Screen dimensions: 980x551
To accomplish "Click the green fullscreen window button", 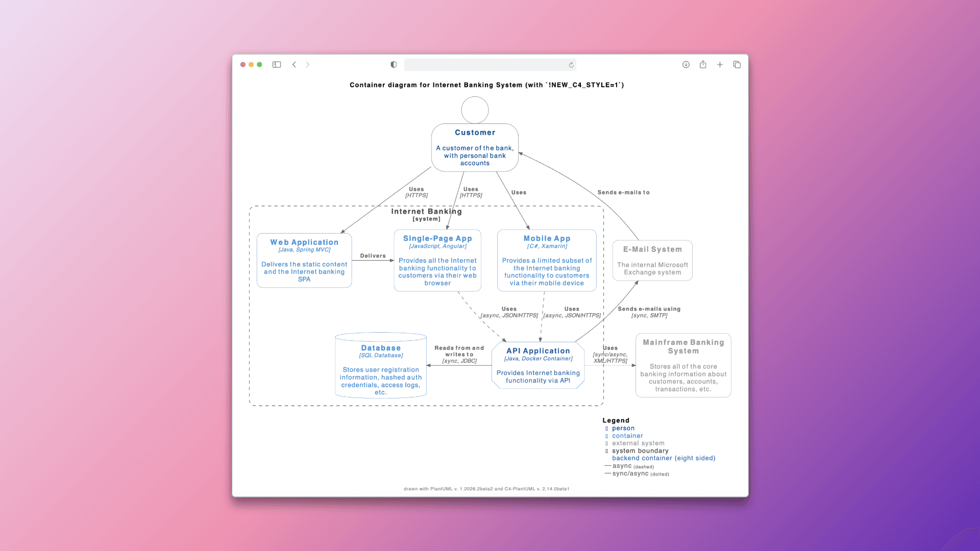I will pos(259,65).
